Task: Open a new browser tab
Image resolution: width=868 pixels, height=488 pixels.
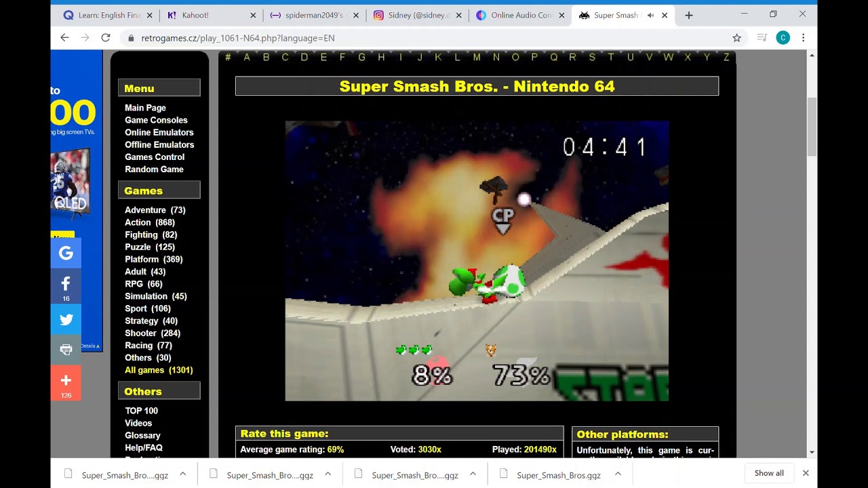Action: [689, 15]
